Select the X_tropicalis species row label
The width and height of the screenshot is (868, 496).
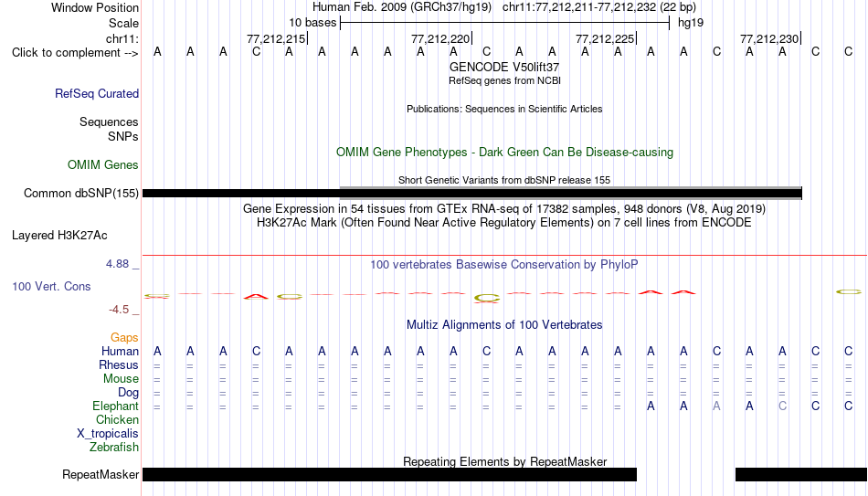tap(108, 434)
